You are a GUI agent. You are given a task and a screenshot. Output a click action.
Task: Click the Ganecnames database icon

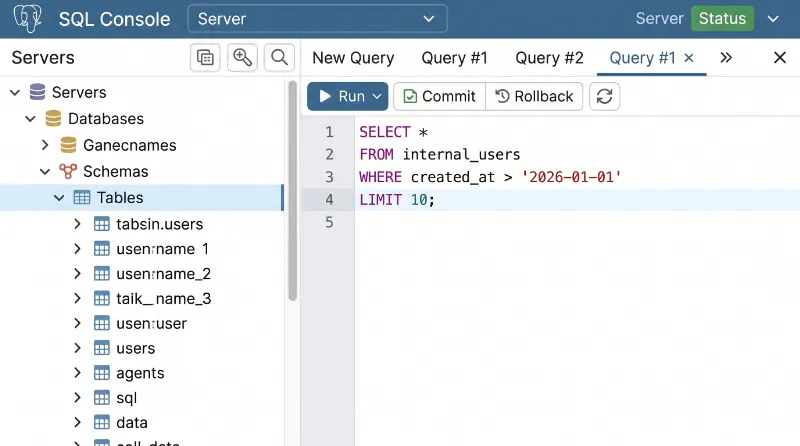pyautogui.click(x=68, y=145)
